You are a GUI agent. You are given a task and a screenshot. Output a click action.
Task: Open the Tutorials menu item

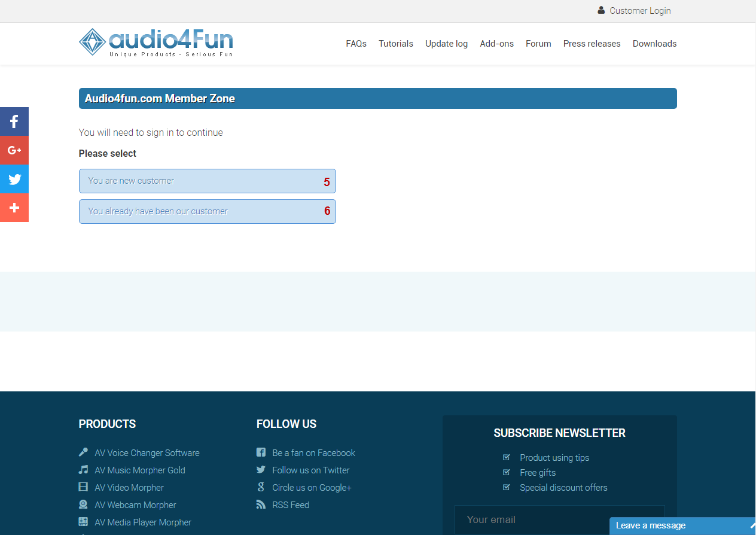[x=396, y=44]
